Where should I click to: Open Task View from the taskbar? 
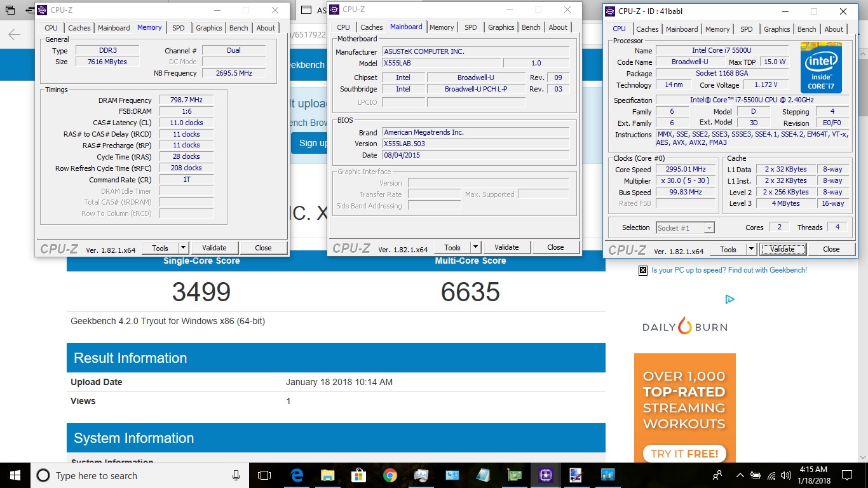pyautogui.click(x=264, y=475)
